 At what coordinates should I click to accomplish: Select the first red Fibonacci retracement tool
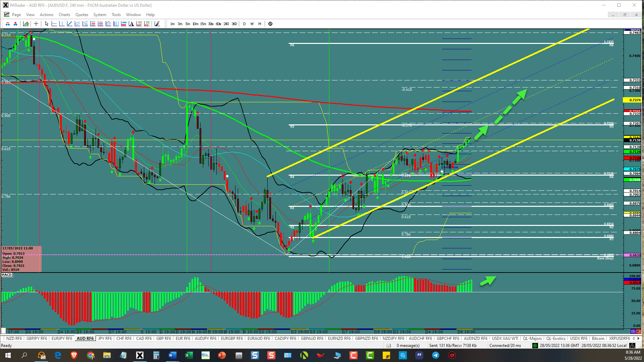[93, 24]
